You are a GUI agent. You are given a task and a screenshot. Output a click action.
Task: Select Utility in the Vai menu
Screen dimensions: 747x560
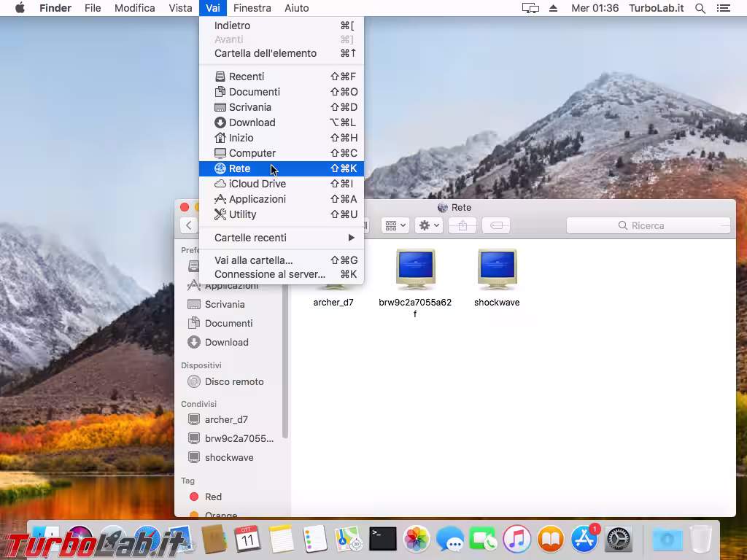coord(243,214)
